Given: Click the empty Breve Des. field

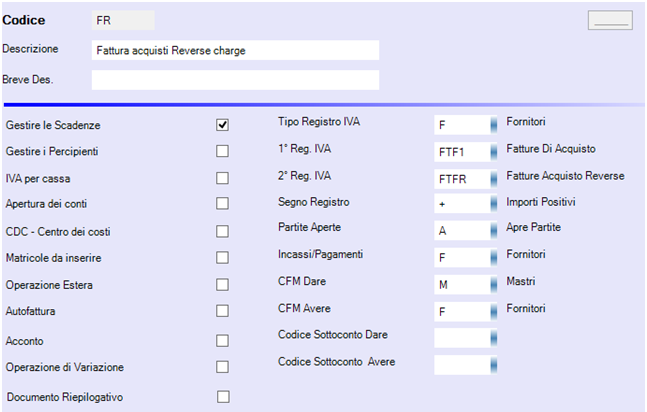Looking at the screenshot, I should pos(235,80).
